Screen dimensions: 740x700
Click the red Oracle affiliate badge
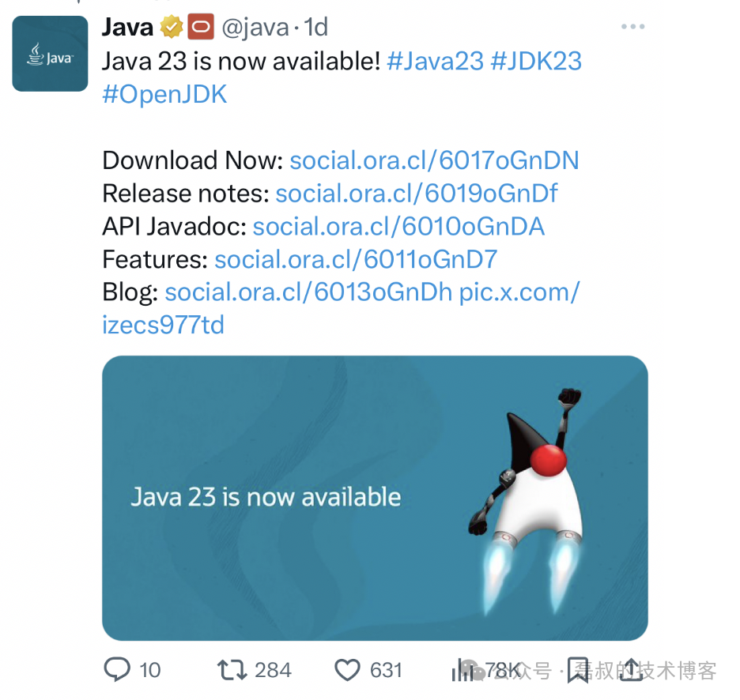tap(201, 26)
